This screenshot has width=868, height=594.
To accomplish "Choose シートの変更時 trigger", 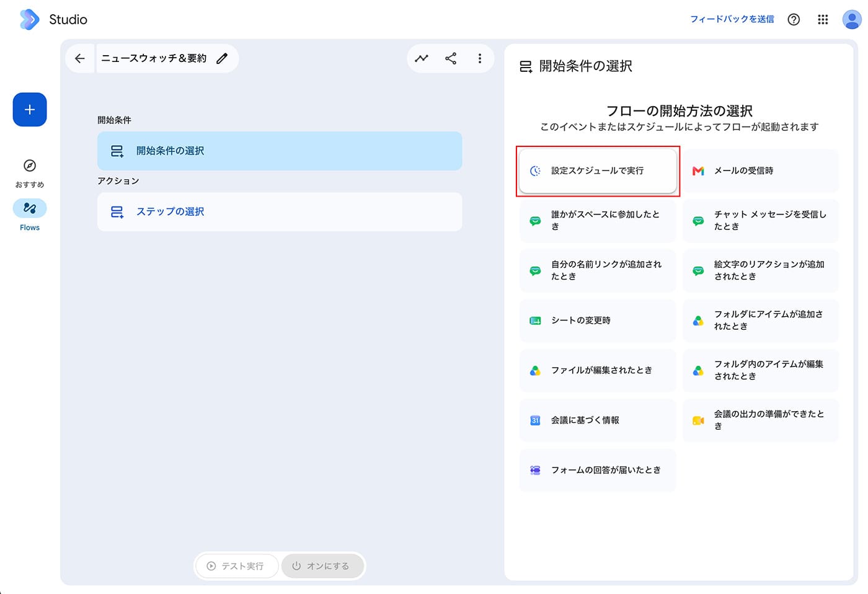I will [598, 321].
